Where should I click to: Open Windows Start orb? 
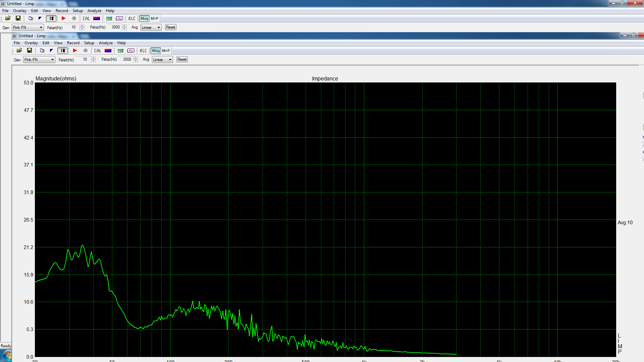pyautogui.click(x=7, y=356)
